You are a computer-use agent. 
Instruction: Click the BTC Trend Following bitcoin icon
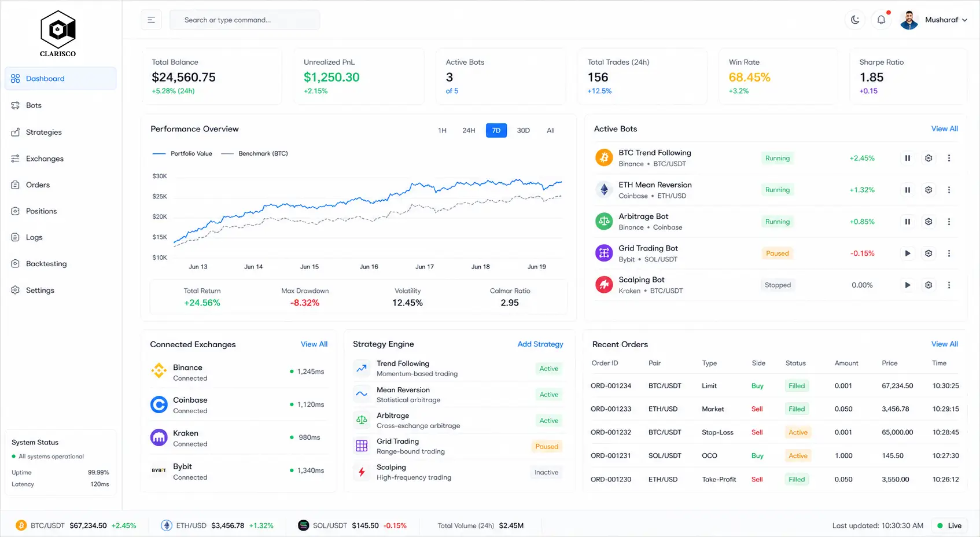[604, 157]
